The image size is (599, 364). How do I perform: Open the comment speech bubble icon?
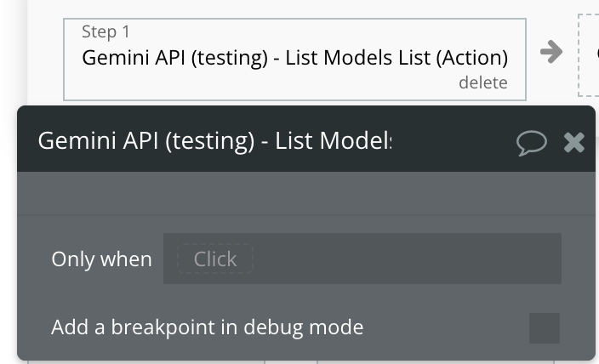point(531,142)
